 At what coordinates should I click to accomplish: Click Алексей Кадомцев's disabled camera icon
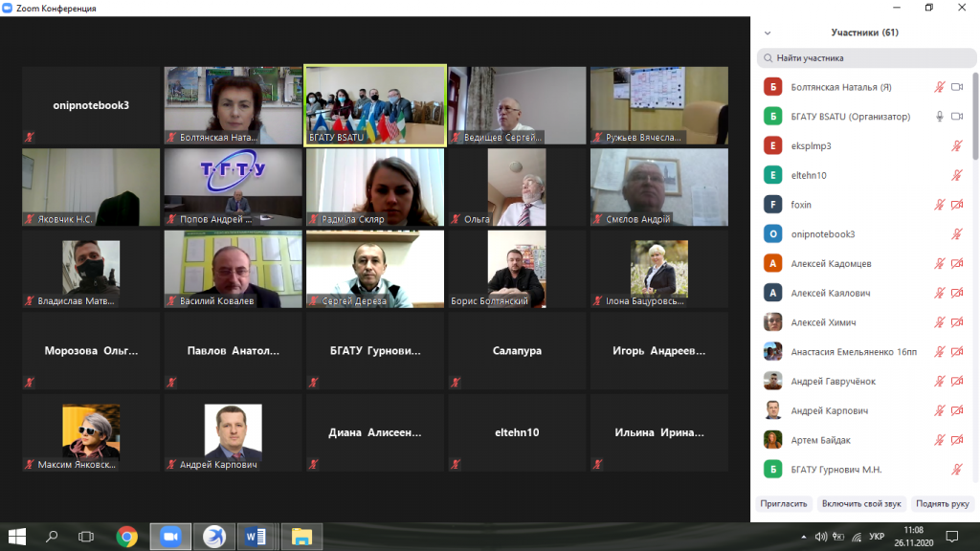coord(957,264)
